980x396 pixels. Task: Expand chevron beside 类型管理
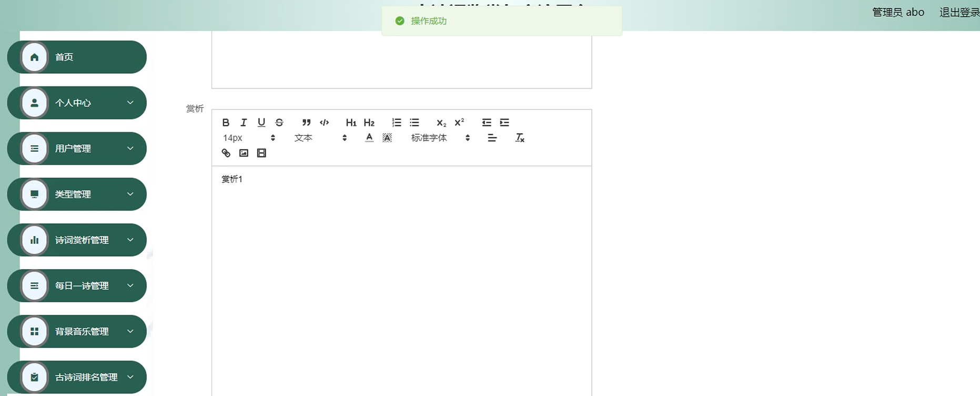[x=130, y=194]
